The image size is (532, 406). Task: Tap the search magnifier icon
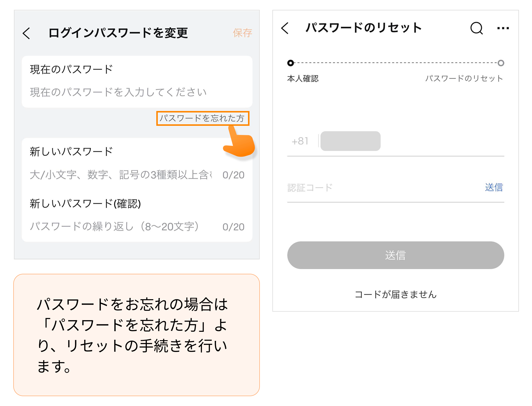click(476, 28)
